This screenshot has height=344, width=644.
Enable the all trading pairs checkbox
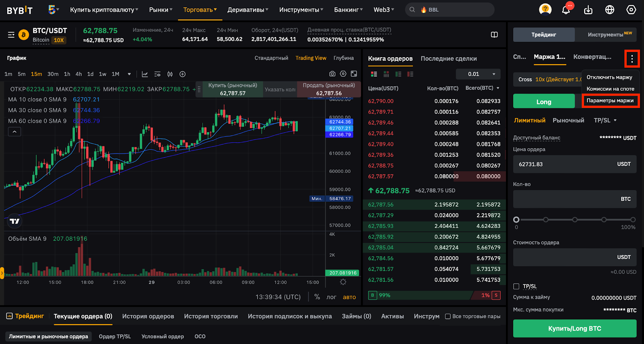(x=448, y=316)
